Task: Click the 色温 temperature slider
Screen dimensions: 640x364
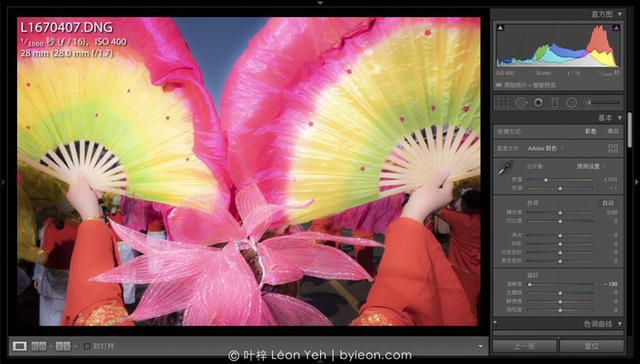Action: (560, 180)
